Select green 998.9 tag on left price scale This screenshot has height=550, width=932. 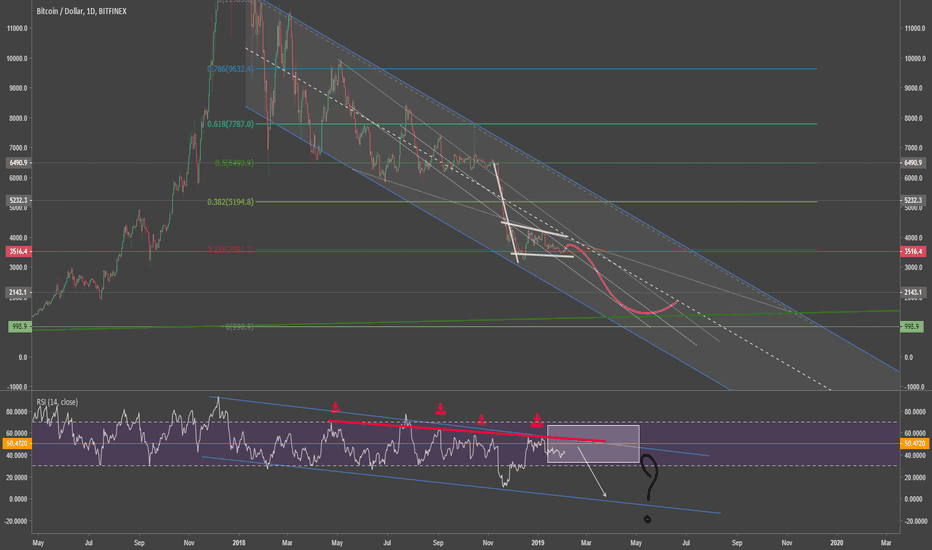tap(20, 327)
